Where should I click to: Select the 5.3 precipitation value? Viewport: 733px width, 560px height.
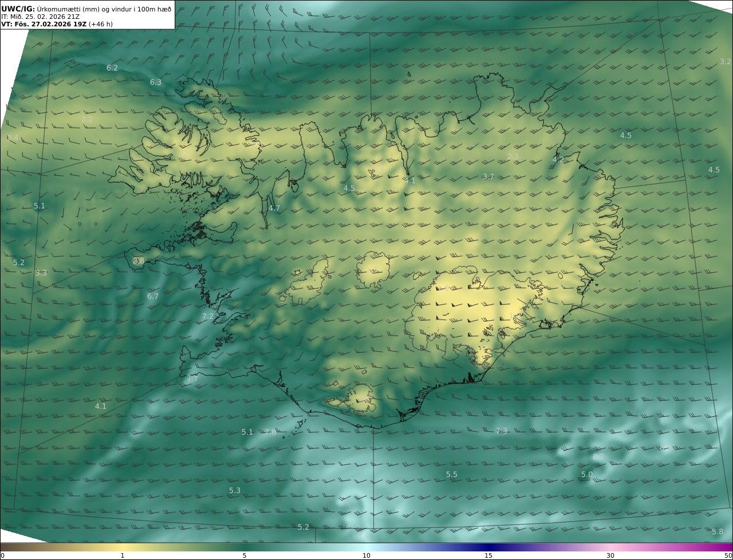(x=235, y=491)
